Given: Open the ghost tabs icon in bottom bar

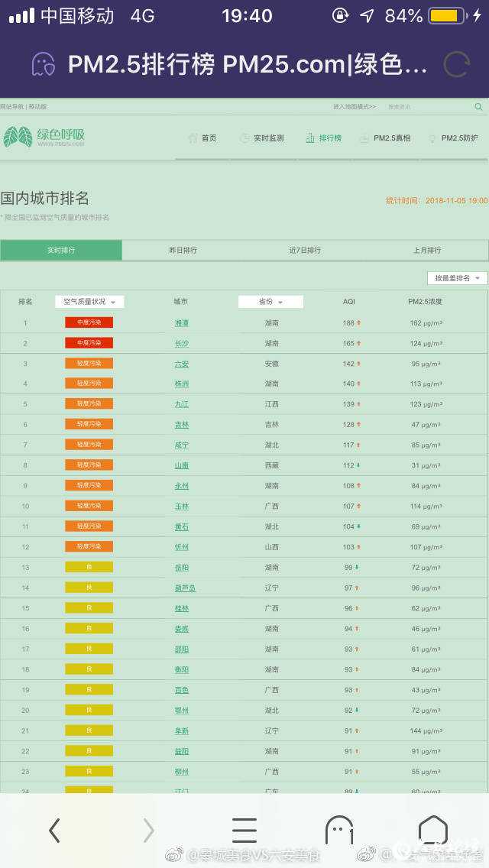Looking at the screenshot, I should pyautogui.click(x=339, y=830).
